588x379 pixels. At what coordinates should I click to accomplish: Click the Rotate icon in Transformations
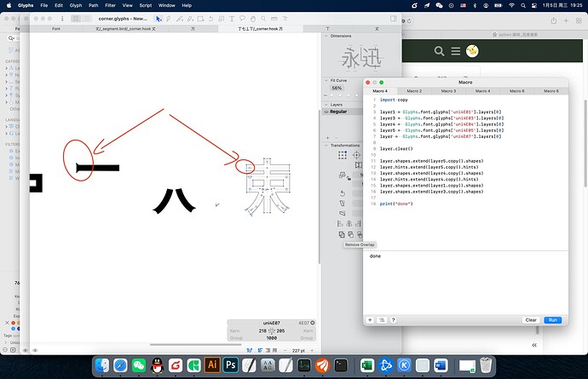coord(343,193)
